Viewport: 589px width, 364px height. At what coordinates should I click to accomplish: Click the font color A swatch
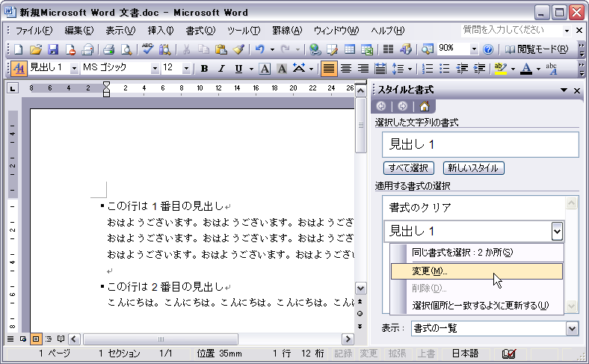coord(525,68)
